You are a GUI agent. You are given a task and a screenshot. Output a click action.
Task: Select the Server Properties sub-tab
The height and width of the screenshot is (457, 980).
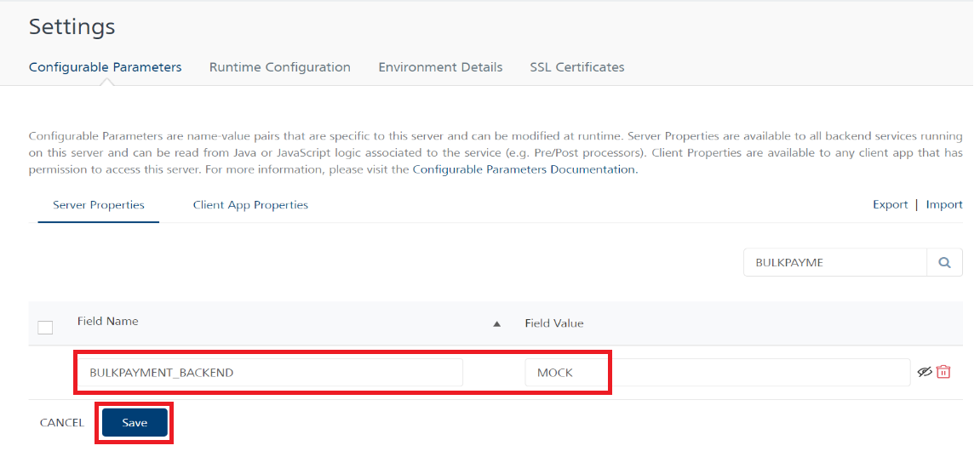[99, 205]
